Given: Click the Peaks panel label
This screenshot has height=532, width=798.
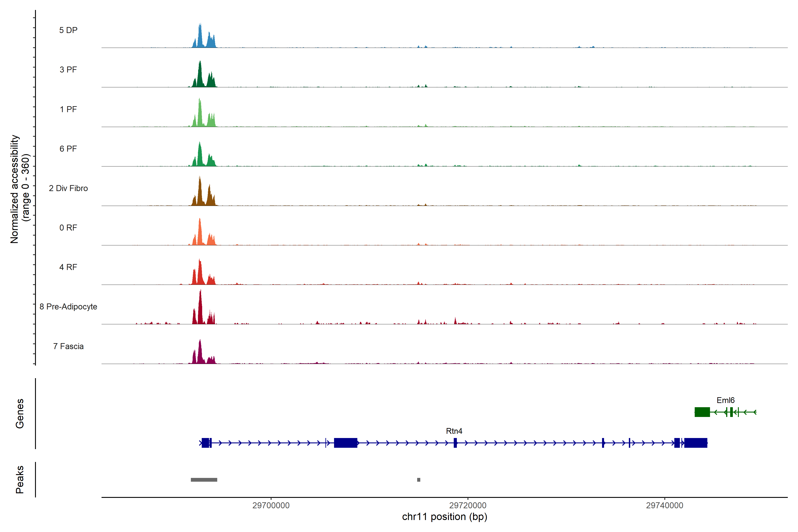Looking at the screenshot, I should click(x=20, y=479).
